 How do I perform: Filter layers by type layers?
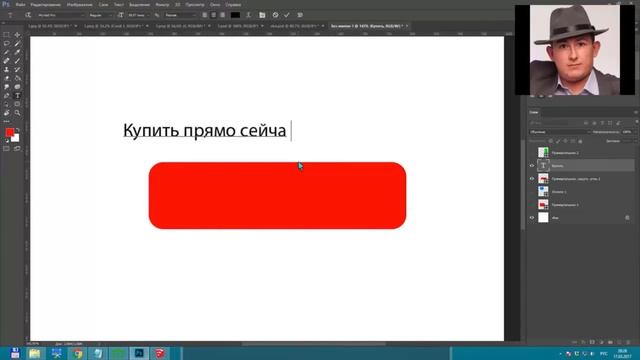click(x=602, y=123)
